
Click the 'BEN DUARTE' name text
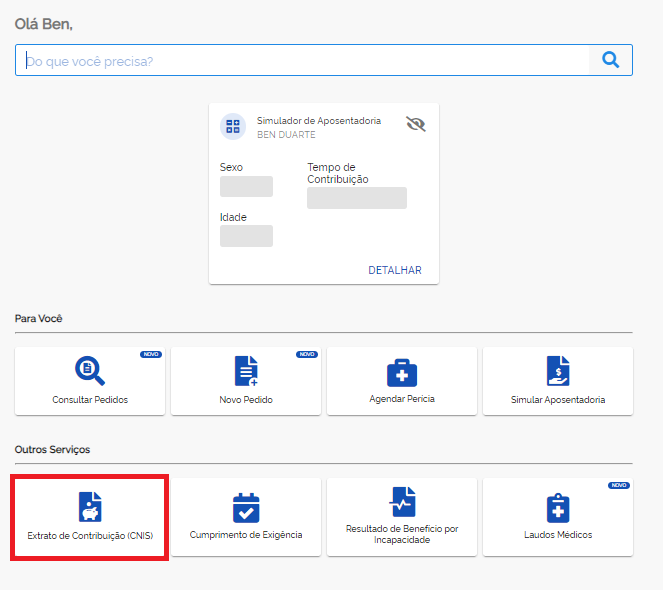(286, 134)
